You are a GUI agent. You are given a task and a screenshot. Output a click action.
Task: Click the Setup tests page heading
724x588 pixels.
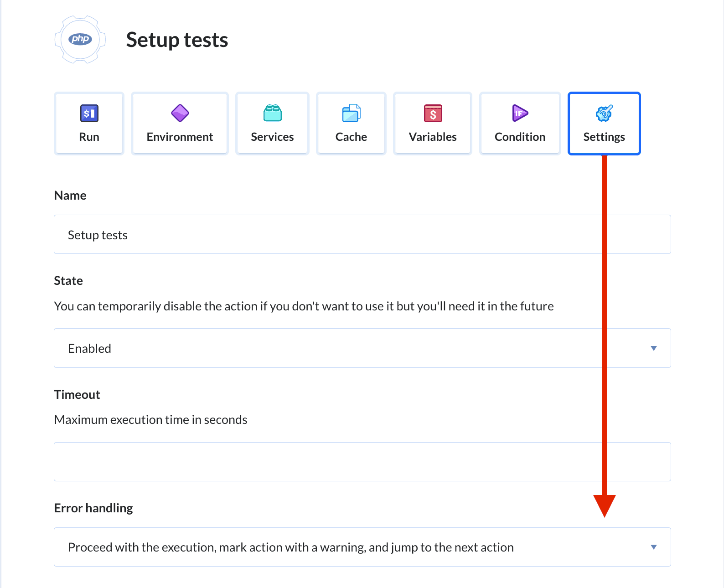(177, 40)
